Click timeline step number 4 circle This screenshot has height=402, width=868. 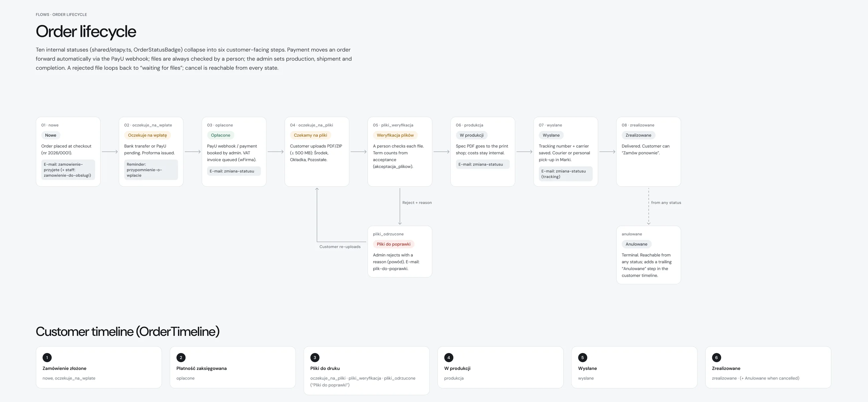pos(448,358)
